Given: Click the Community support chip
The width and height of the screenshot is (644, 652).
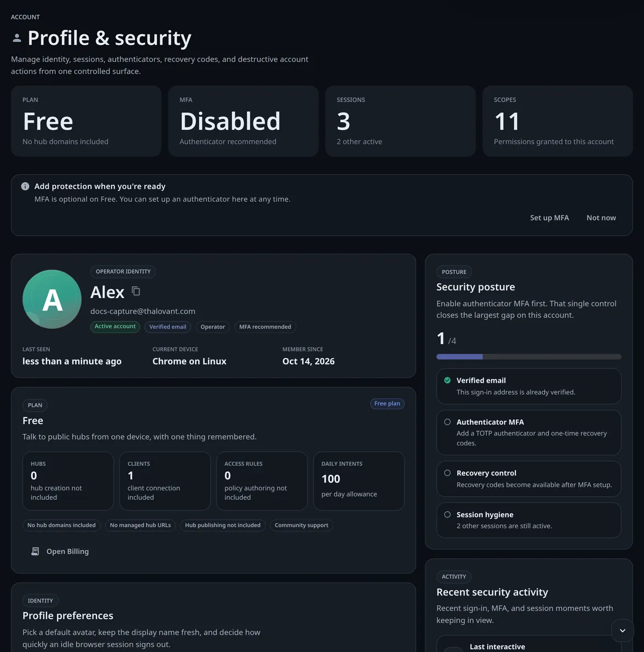Looking at the screenshot, I should click(x=301, y=525).
